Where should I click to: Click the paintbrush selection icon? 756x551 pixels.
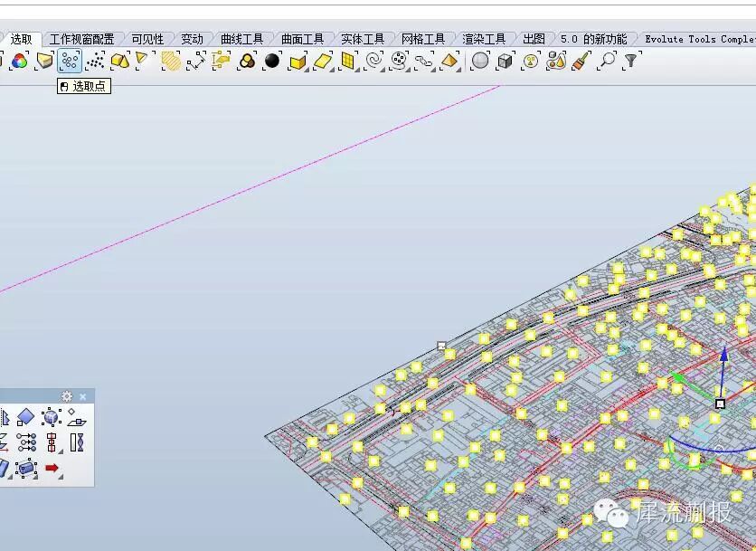(x=581, y=61)
